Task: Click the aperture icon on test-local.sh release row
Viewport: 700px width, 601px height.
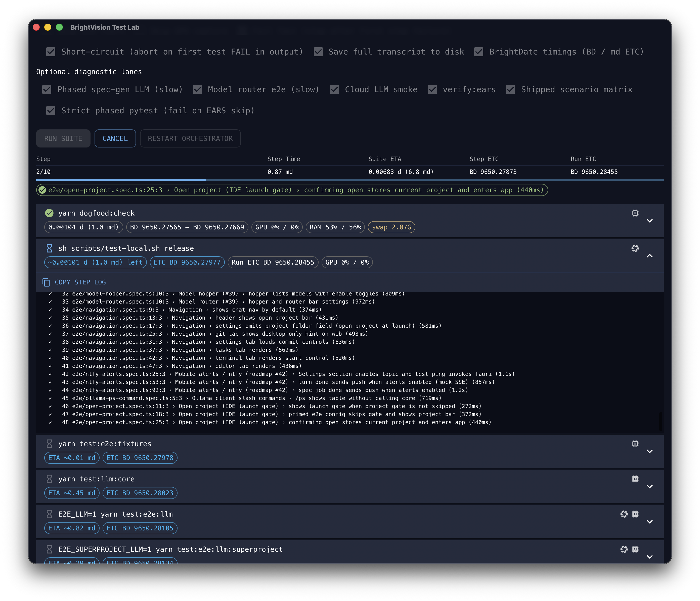Action: pos(635,248)
